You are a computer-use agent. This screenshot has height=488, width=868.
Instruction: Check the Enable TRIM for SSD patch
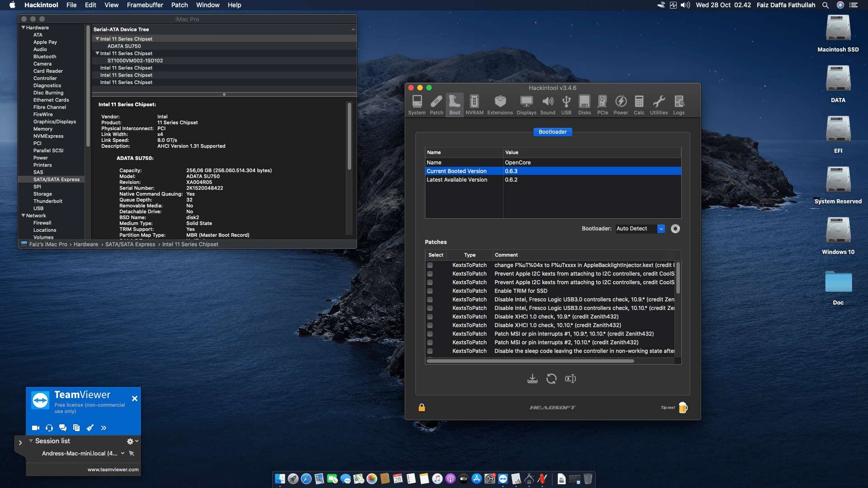point(429,291)
